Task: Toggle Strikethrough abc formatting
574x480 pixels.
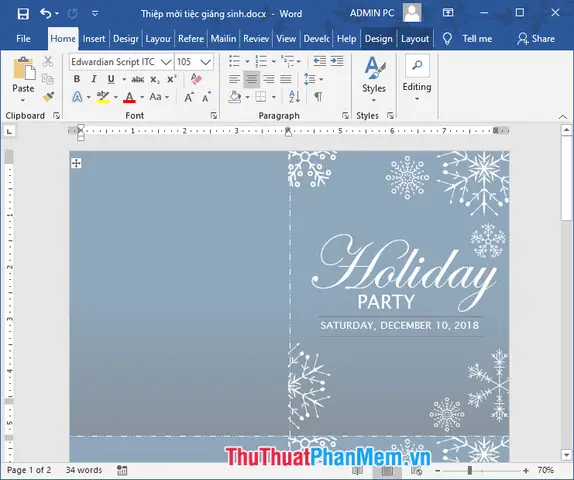Action: pyautogui.click(x=138, y=79)
